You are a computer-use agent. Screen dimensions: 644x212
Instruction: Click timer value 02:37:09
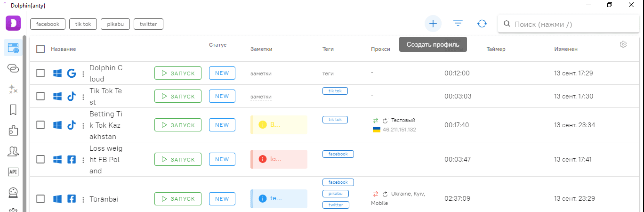[x=457, y=199]
